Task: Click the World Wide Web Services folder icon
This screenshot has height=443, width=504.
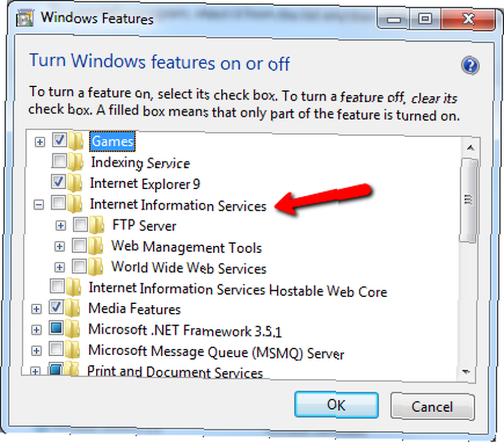Action: (96, 267)
